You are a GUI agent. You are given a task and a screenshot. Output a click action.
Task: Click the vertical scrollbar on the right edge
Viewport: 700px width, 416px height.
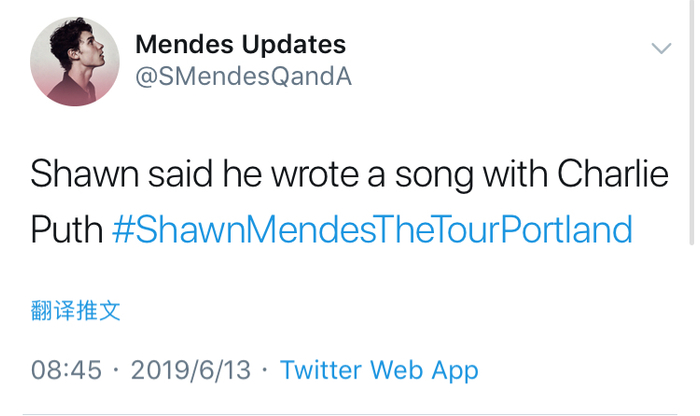click(x=693, y=120)
